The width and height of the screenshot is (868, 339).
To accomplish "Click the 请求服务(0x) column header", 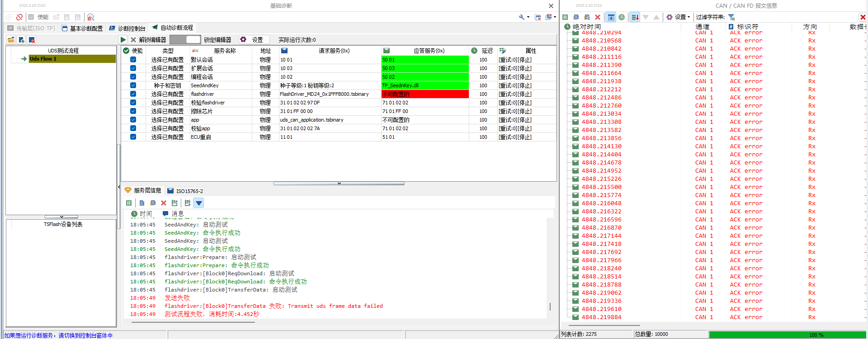I will pyautogui.click(x=330, y=51).
